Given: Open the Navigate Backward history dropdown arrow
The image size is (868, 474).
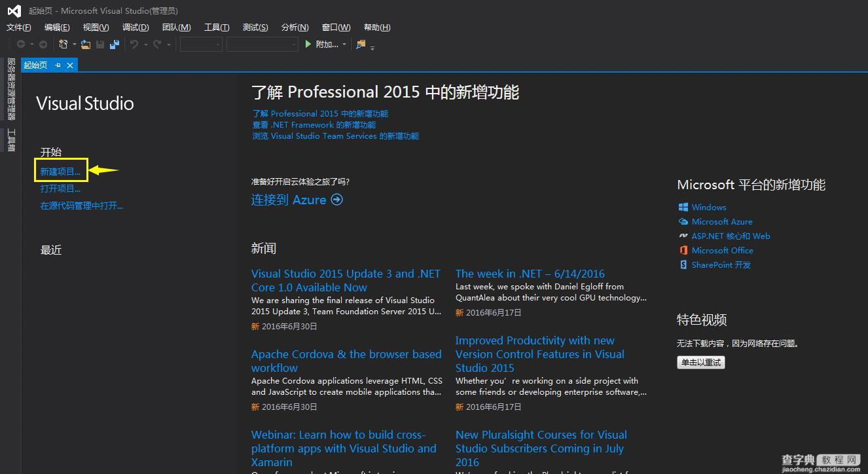Looking at the screenshot, I should tap(31, 45).
